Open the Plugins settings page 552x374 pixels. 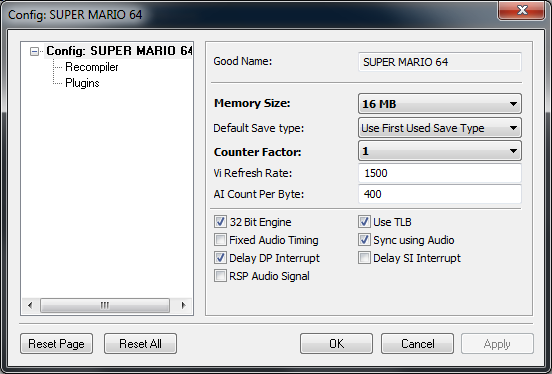82,83
